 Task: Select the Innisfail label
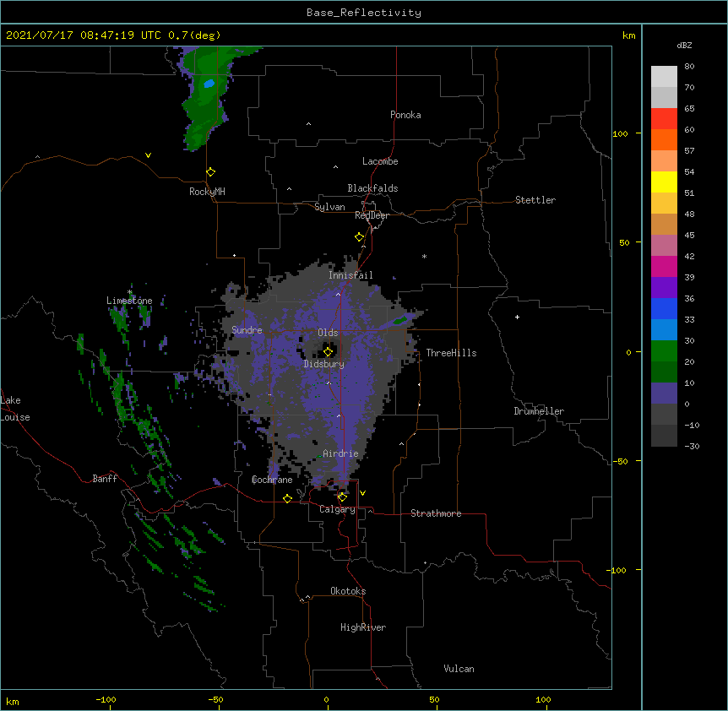tap(350, 275)
